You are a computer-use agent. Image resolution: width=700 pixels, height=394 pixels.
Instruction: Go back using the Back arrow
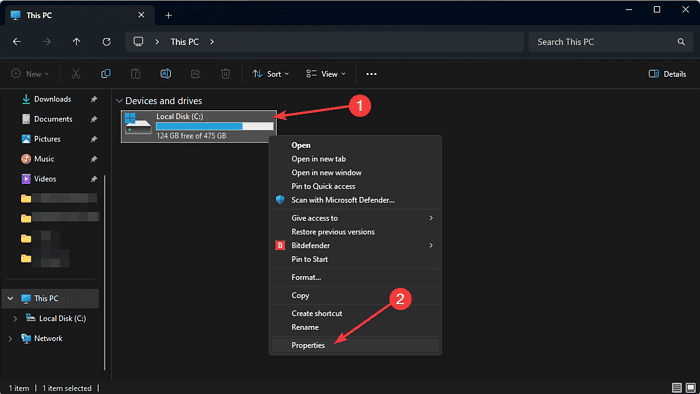click(17, 41)
